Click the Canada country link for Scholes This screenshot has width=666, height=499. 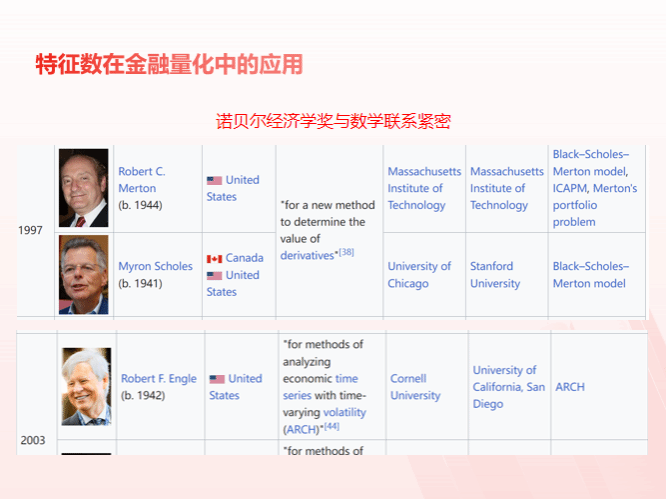[x=244, y=258]
